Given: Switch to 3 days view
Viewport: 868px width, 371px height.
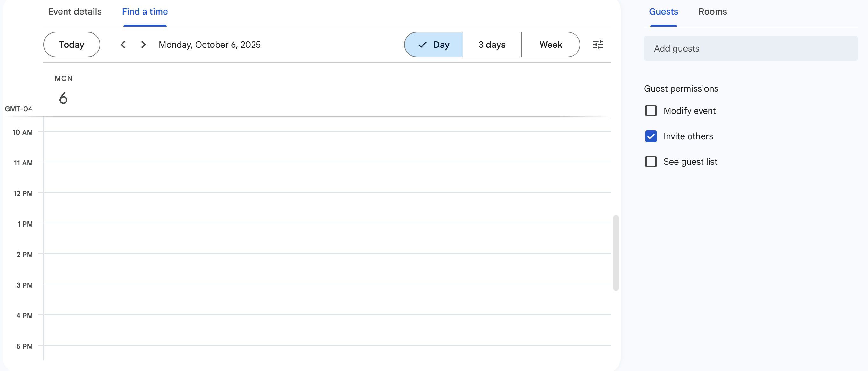Looking at the screenshot, I should [x=492, y=45].
